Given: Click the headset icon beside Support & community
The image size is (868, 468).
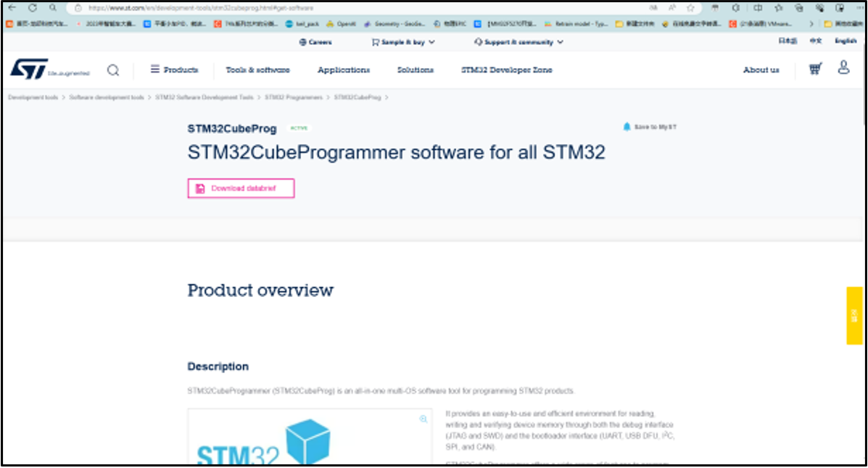Looking at the screenshot, I should point(479,42).
